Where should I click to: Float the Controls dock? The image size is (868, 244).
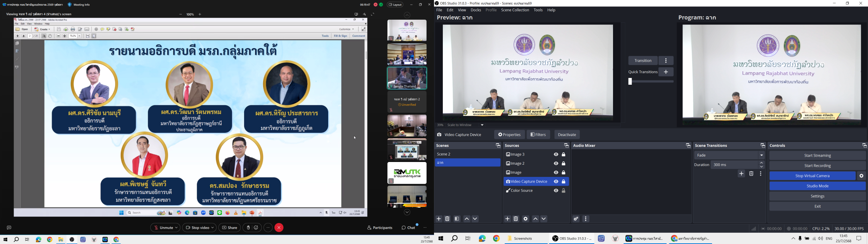864,146
